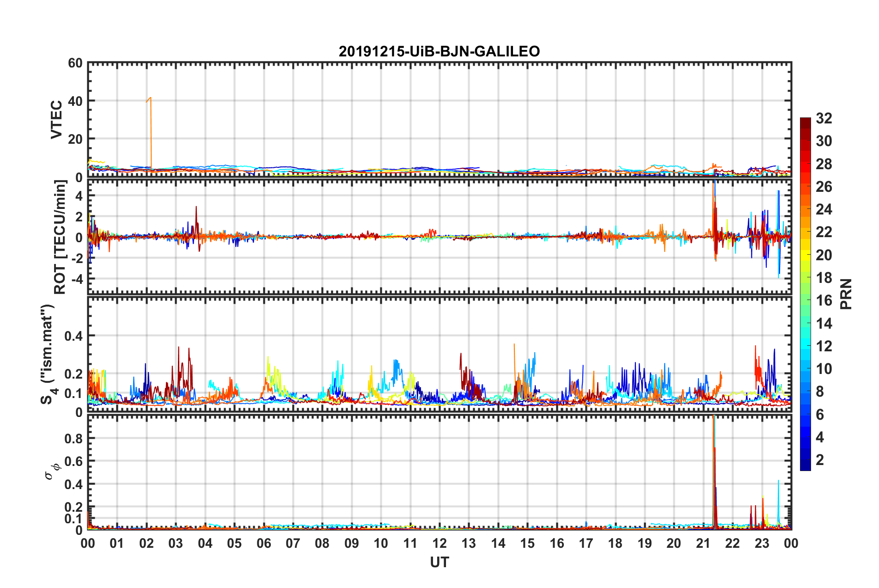
Task: Select the "UT" x-axis label
Action: tap(439, 562)
